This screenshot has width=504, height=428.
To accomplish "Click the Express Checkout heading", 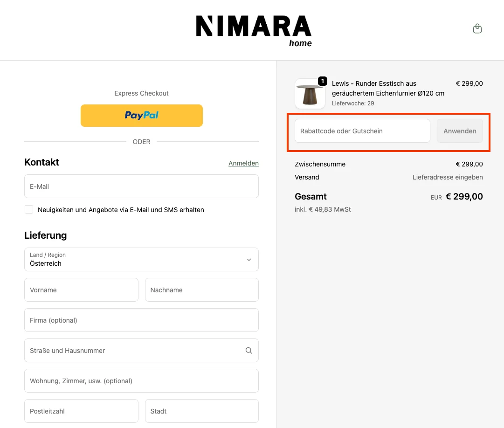I will 141,93.
